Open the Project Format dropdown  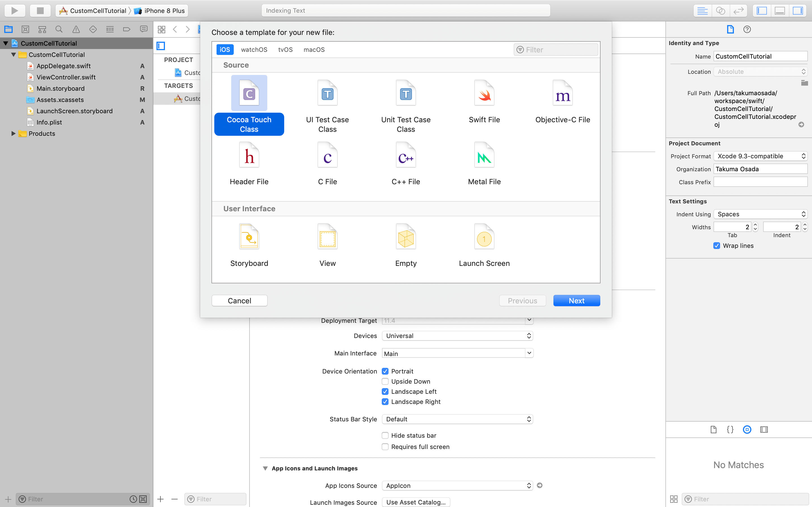pyautogui.click(x=760, y=156)
